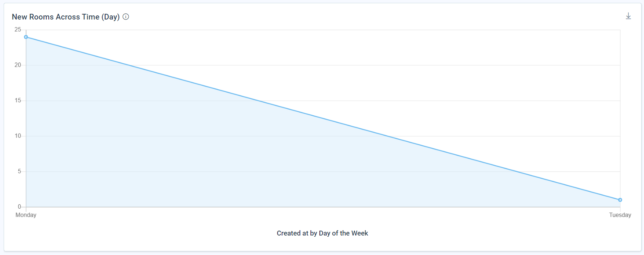Click the 25 y-axis tick label
Image resolution: width=644 pixels, height=255 pixels.
point(18,30)
